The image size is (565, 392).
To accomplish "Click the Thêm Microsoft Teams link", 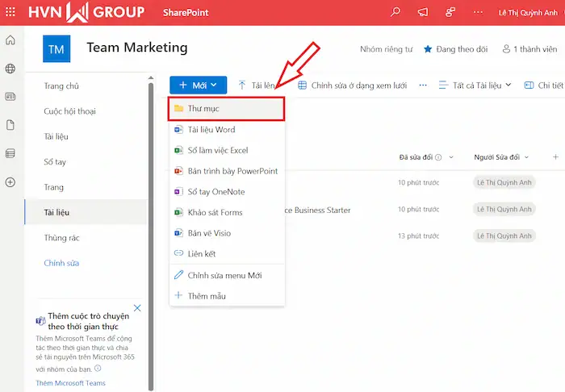I will tap(70, 383).
